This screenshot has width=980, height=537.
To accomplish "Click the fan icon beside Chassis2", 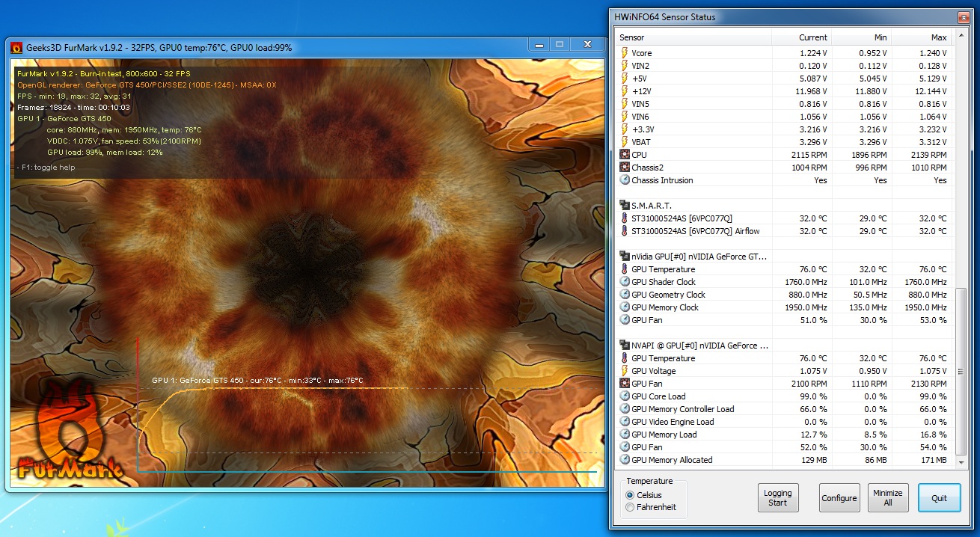I will coord(625,168).
